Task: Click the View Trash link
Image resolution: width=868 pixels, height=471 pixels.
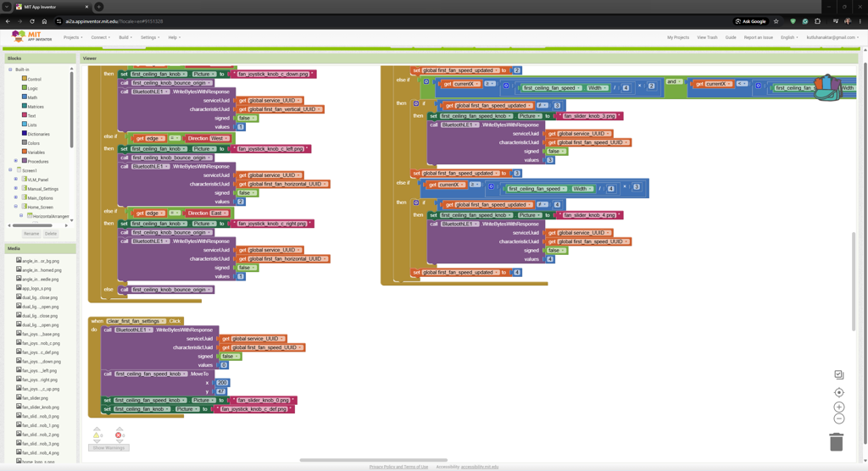Action: [707, 37]
